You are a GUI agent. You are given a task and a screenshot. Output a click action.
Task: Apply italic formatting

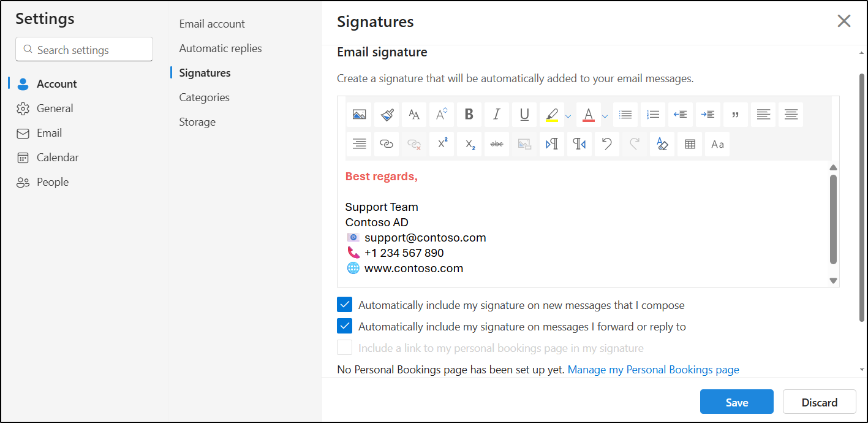[x=496, y=114]
